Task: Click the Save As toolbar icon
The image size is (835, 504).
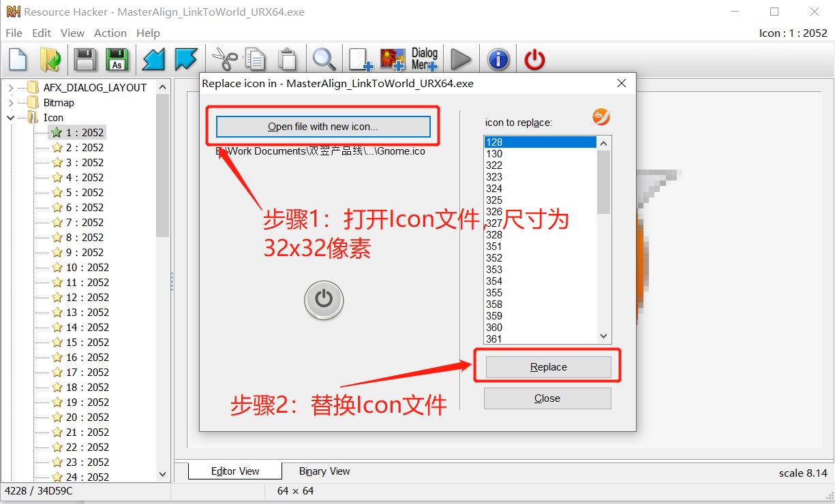Action: click(x=117, y=59)
